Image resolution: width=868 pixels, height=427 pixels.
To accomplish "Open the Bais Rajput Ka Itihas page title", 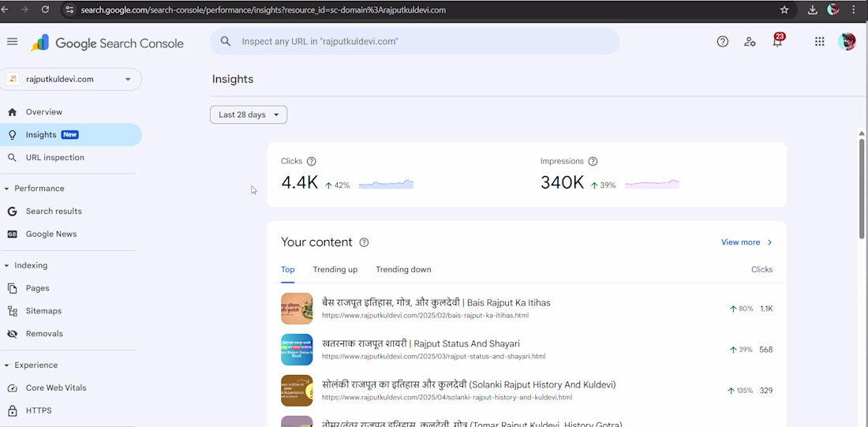I will [x=436, y=302].
